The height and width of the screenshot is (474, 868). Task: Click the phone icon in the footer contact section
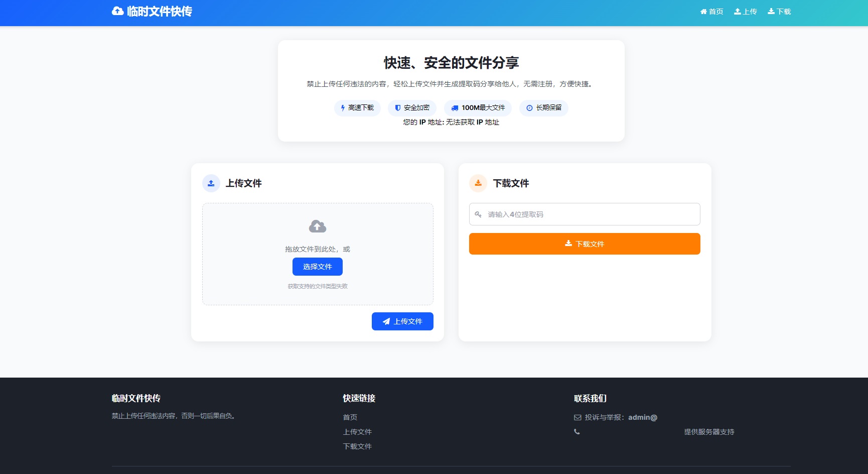[577, 431]
